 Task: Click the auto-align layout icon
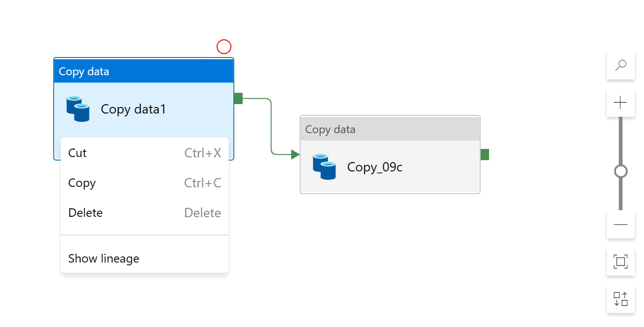pos(620,299)
